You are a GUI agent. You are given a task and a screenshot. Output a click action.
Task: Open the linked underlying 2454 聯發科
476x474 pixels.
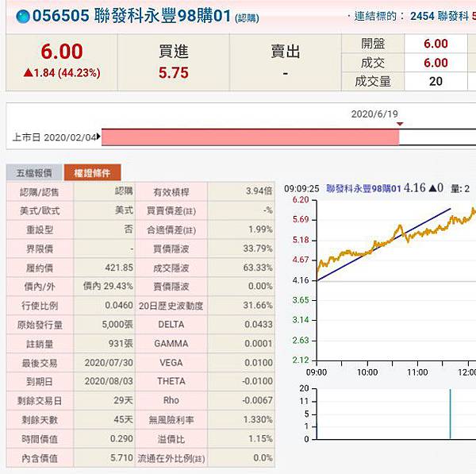[x=440, y=16]
